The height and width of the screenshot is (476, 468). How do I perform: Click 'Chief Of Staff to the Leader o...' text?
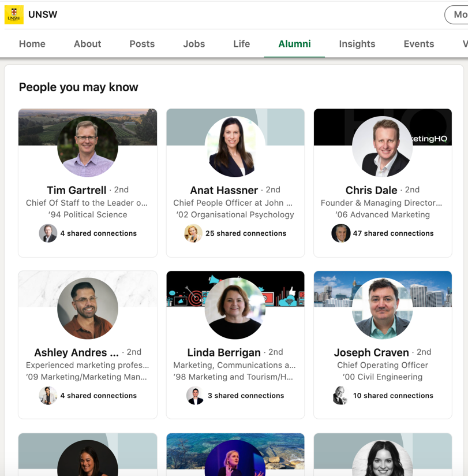click(87, 203)
